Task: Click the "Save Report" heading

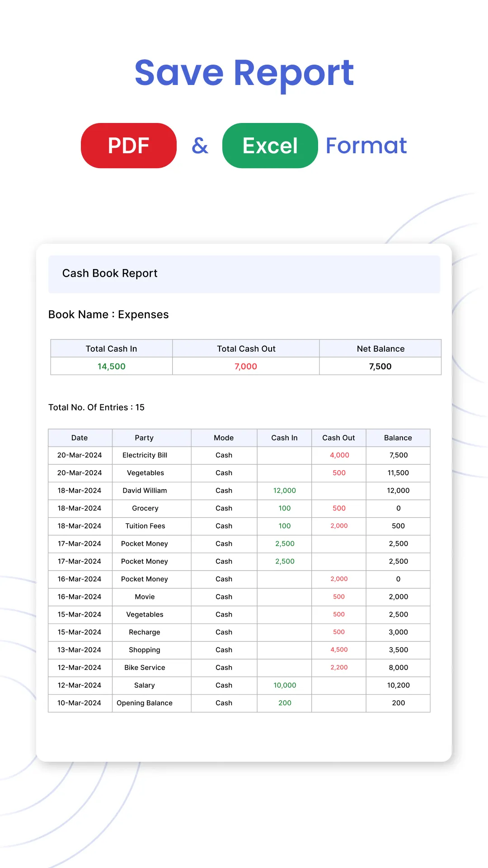Action: coord(244,73)
